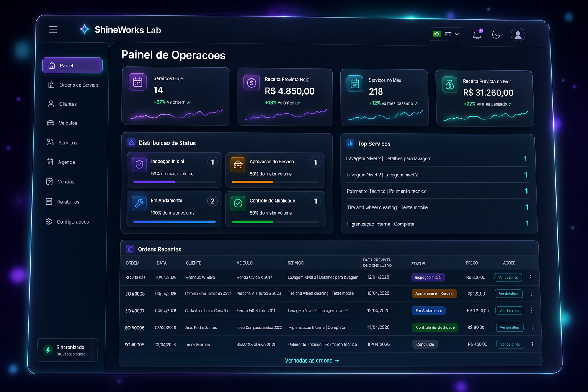Select Painel in the sidebar

[x=72, y=65]
